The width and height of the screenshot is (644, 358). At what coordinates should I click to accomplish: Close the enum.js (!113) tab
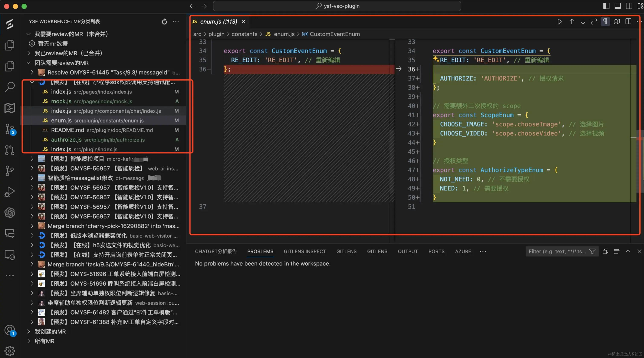pyautogui.click(x=243, y=22)
